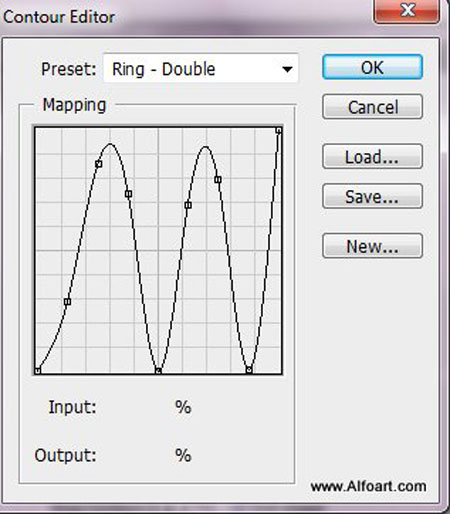Viewport: 450px width, 514px height.
Task: Click the Cancel button
Action: point(372,107)
